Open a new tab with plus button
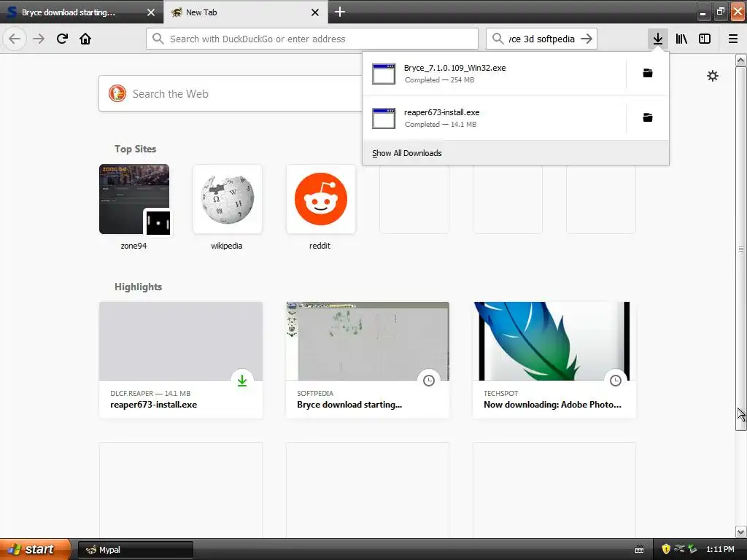The image size is (747, 560). tap(340, 12)
